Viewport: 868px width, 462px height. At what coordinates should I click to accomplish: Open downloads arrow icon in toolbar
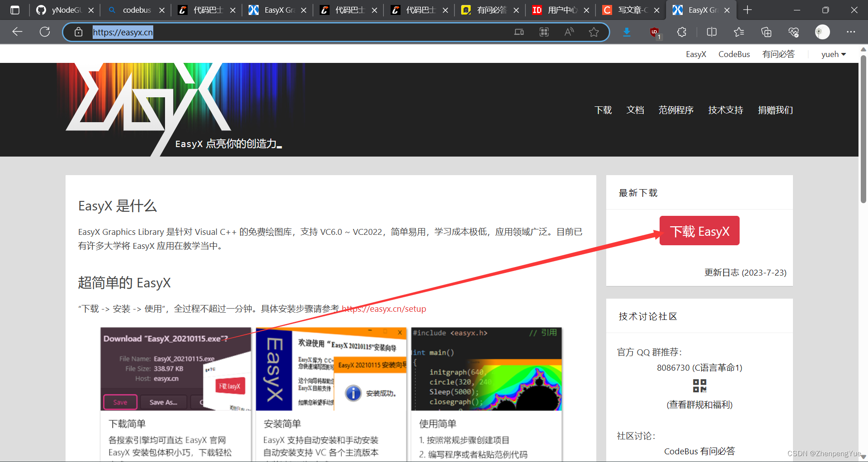(x=627, y=32)
